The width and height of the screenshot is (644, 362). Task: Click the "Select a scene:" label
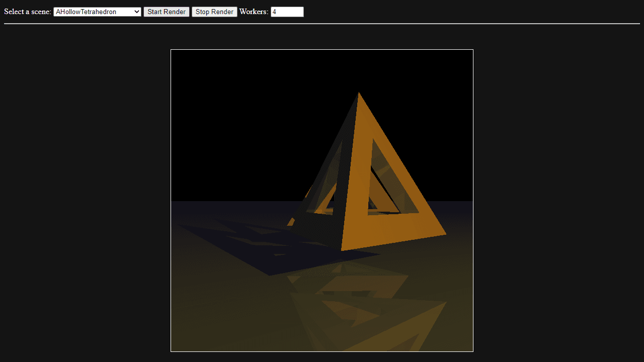[x=28, y=12]
